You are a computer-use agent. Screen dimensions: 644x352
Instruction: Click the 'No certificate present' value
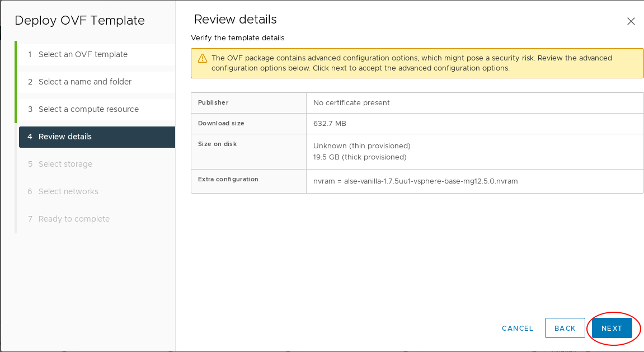click(351, 102)
